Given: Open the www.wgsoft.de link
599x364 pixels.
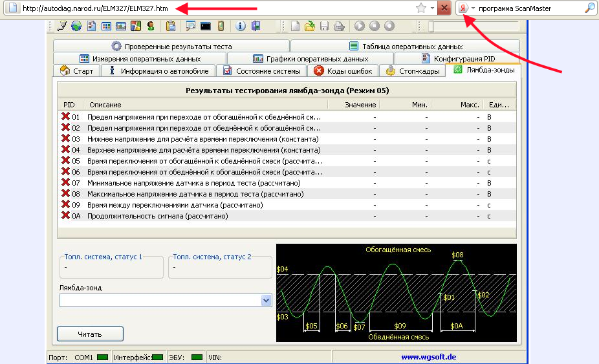Looking at the screenshot, I should [429, 357].
